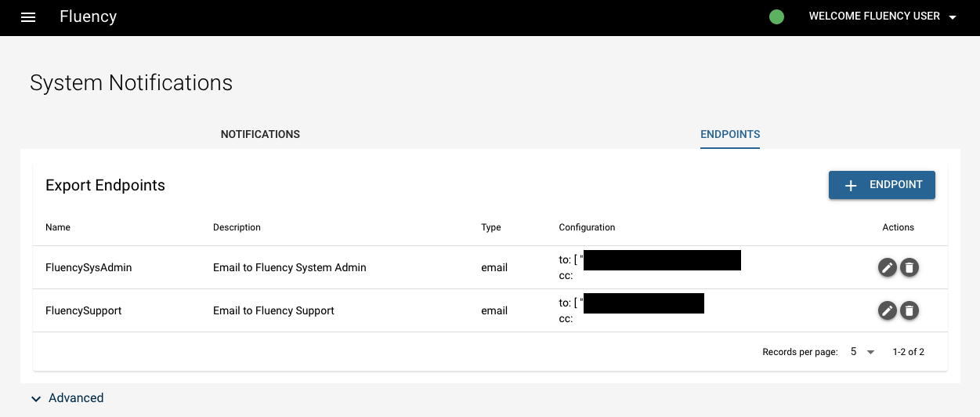
Task: Click the email type cell for FluencySysAdmin
Action: coord(494,268)
